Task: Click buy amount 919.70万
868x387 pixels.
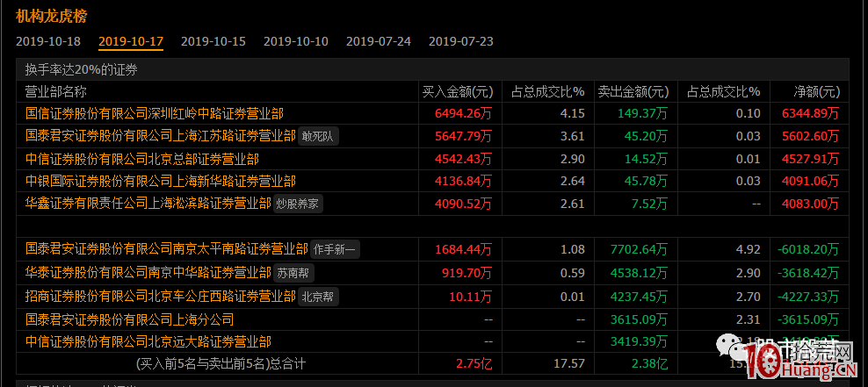Action: 467,273
